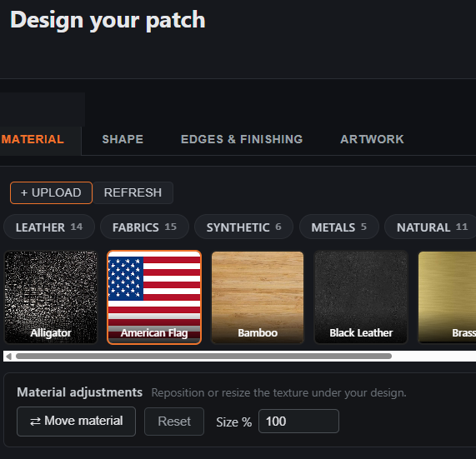
Task: Open the Artwork tab
Action: pyautogui.click(x=372, y=140)
